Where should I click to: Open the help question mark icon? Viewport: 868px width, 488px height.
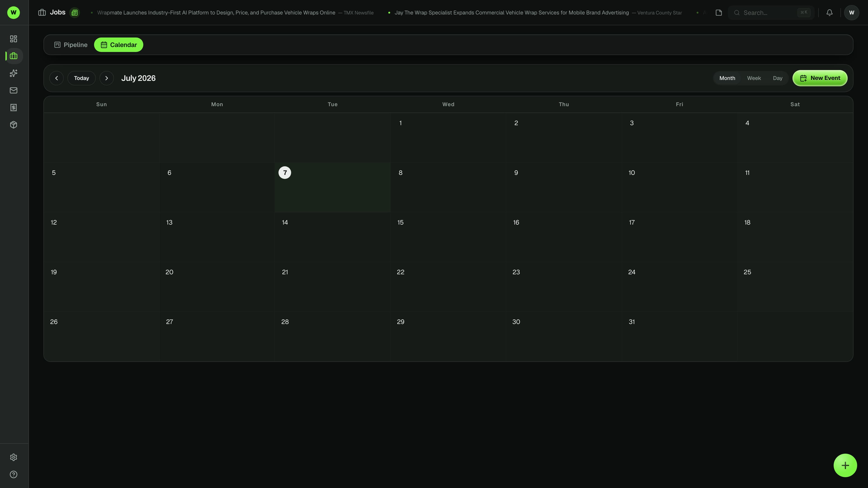14,474
